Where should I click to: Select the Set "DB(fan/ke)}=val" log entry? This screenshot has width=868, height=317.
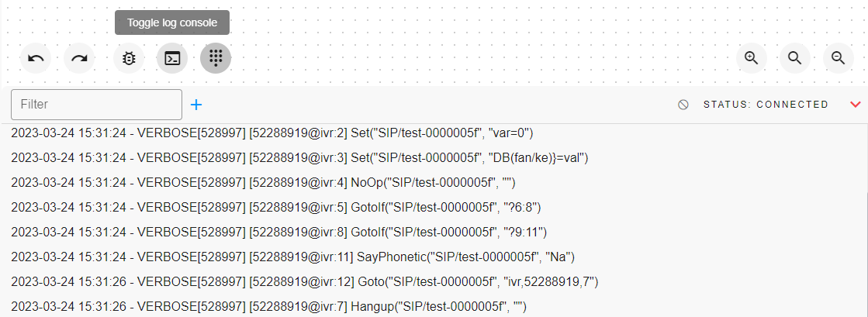(300, 158)
